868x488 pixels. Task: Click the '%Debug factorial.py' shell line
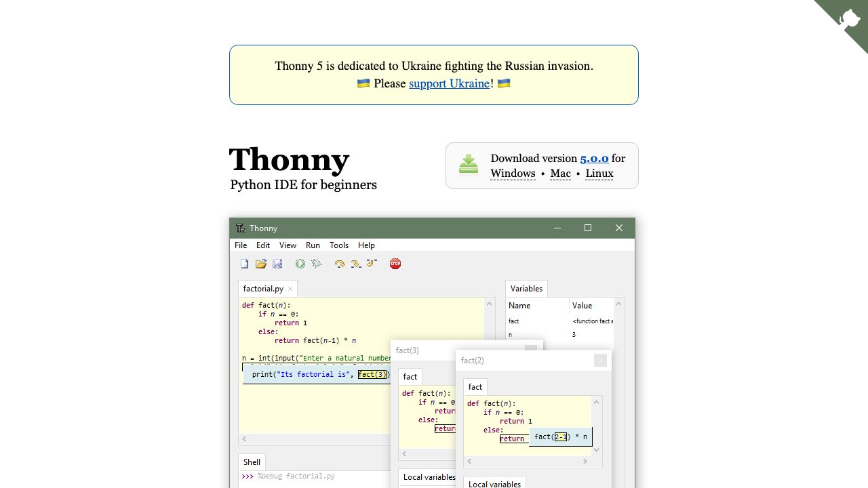tap(296, 476)
